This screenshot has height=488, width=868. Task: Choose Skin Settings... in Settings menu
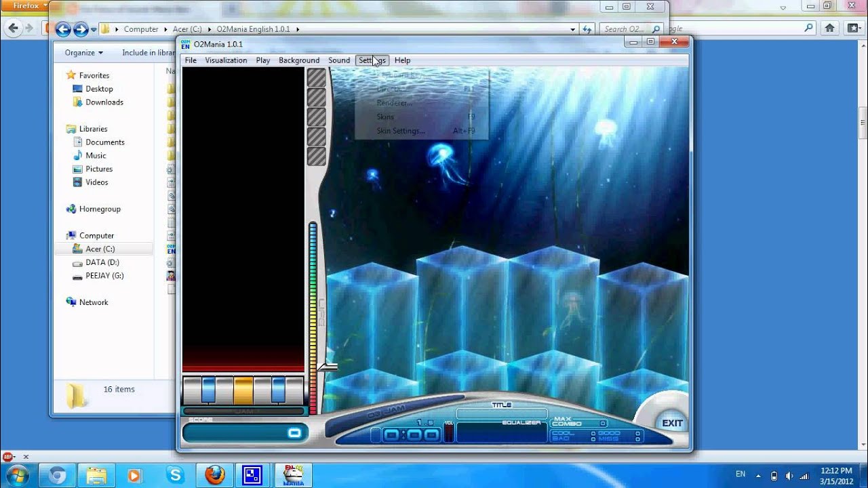(401, 131)
